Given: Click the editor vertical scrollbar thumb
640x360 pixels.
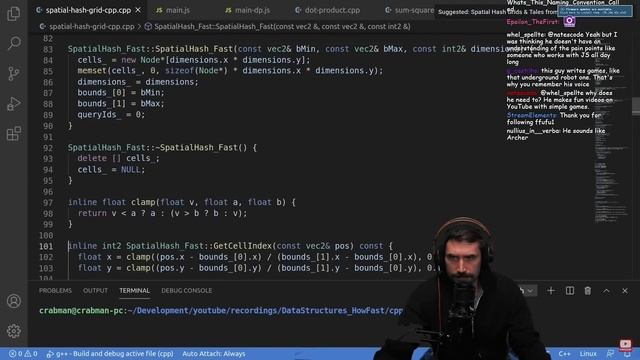Looking at the screenshot, I should pyautogui.click(x=636, y=106).
